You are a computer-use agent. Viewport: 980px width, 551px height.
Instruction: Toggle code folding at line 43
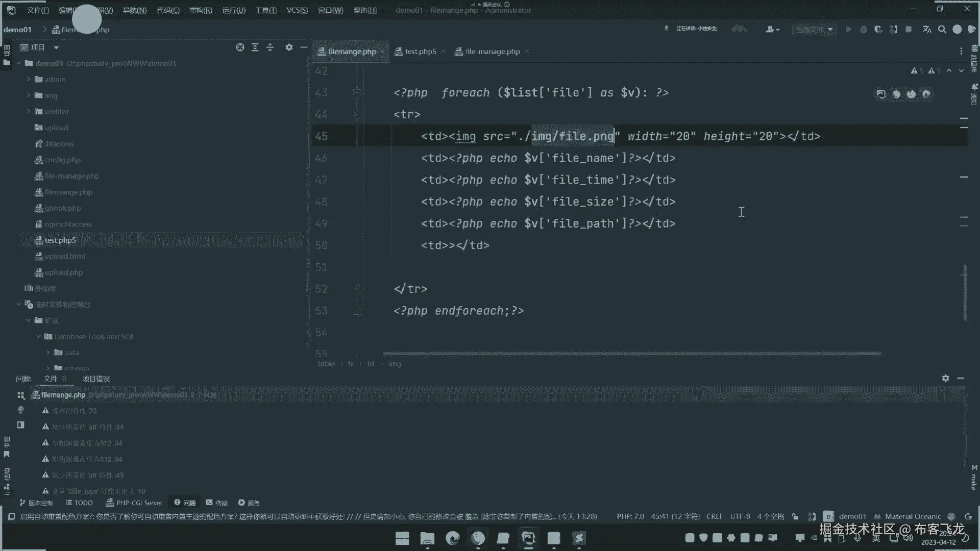tap(357, 93)
